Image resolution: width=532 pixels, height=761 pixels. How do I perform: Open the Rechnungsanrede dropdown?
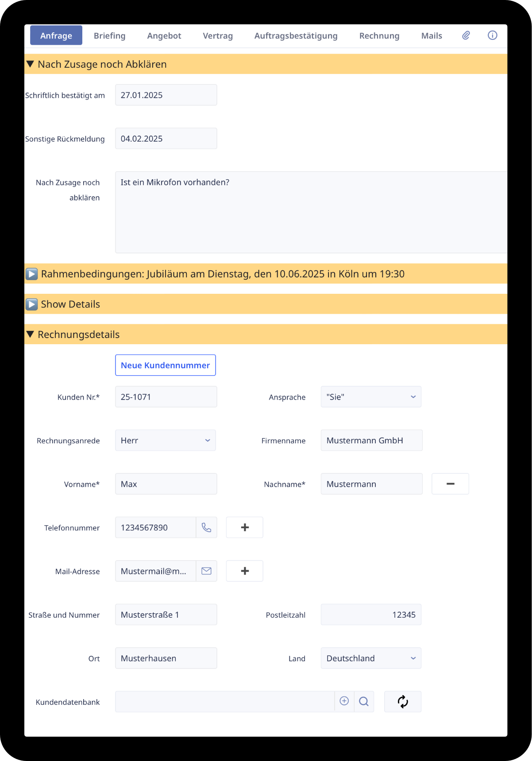point(166,441)
